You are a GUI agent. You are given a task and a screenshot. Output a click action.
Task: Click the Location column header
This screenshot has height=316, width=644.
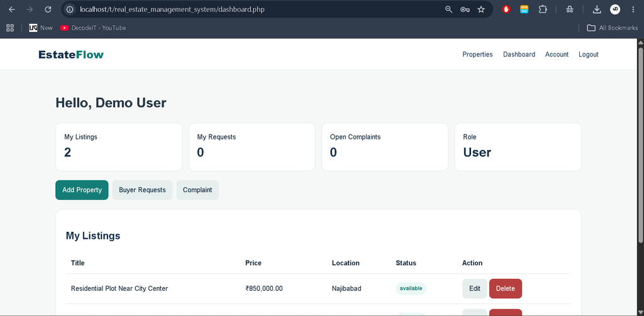coord(346,263)
